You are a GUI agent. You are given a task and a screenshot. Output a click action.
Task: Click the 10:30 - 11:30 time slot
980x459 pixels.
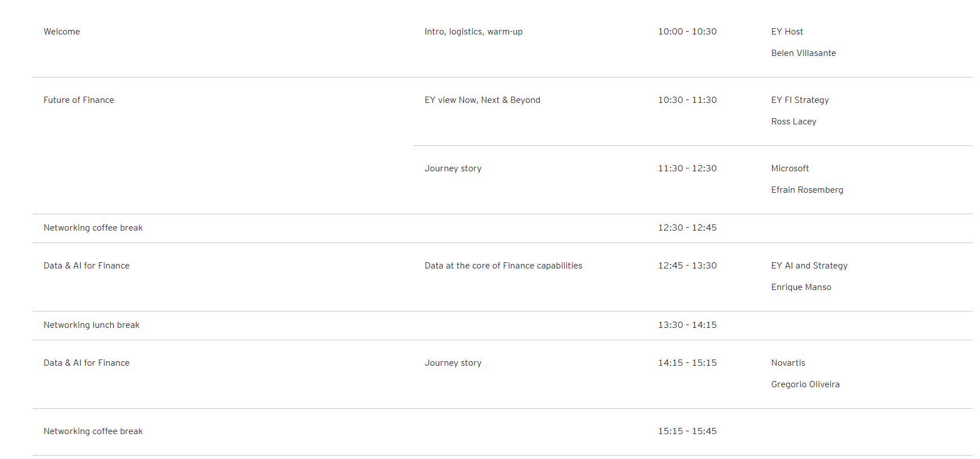(x=687, y=100)
